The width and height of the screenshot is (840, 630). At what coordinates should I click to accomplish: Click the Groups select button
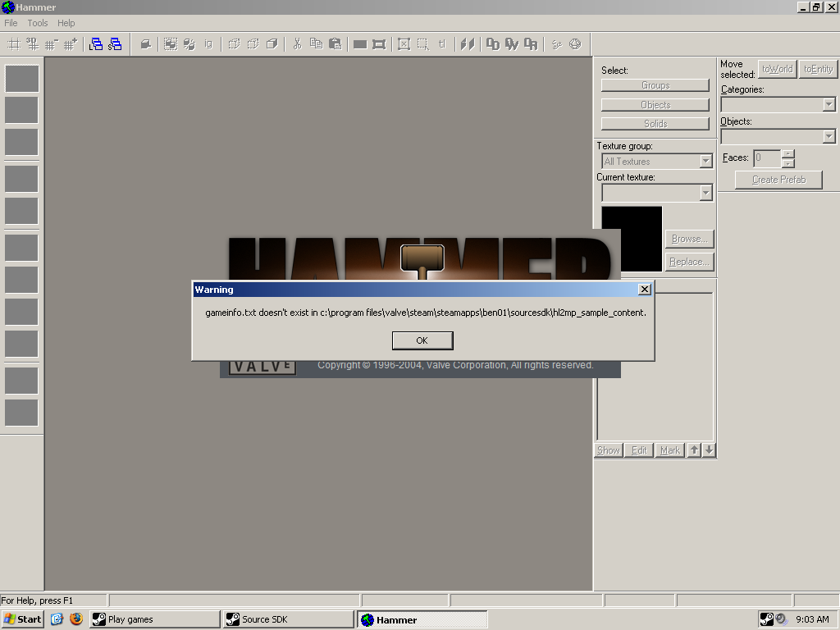[x=655, y=85]
